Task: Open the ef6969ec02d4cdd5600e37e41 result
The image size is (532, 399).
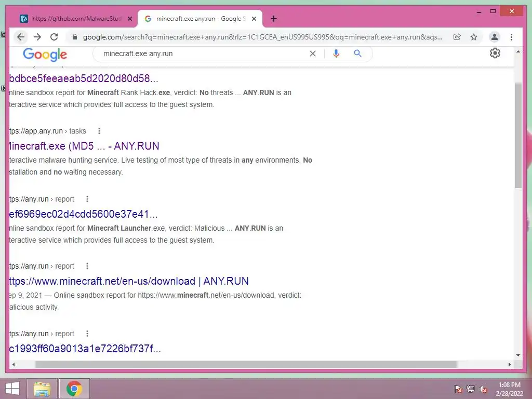Action: click(x=84, y=214)
